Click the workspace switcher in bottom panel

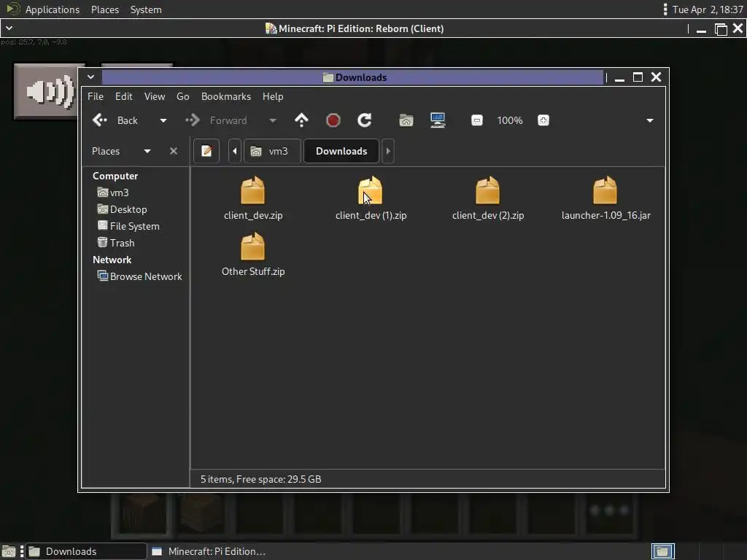click(x=662, y=551)
